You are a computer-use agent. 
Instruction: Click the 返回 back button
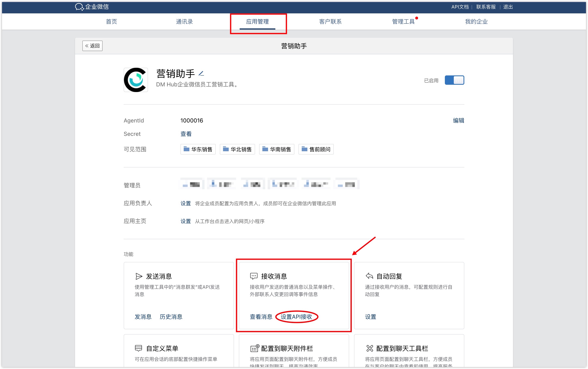[x=92, y=46]
